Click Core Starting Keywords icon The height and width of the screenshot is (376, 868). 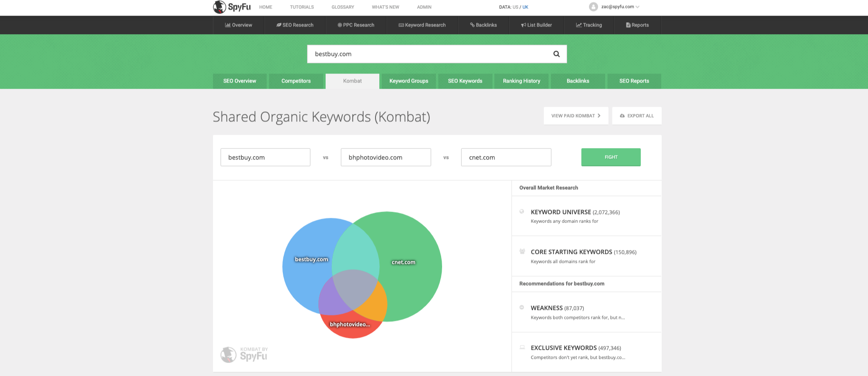(x=522, y=252)
